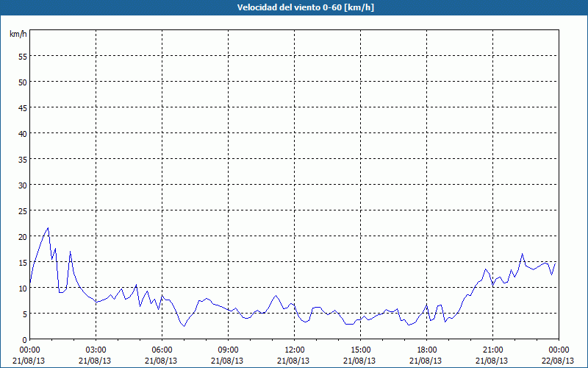
Task: Click the '30' y-axis label
Action: tap(23, 185)
